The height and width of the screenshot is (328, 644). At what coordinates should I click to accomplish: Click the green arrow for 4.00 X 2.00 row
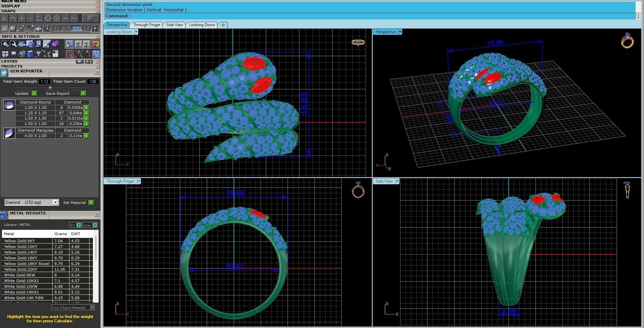click(x=87, y=136)
